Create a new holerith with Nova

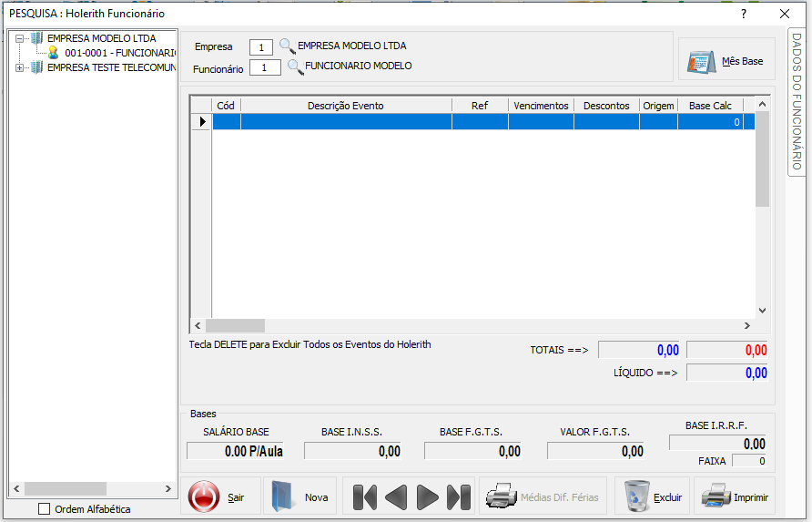299,496
